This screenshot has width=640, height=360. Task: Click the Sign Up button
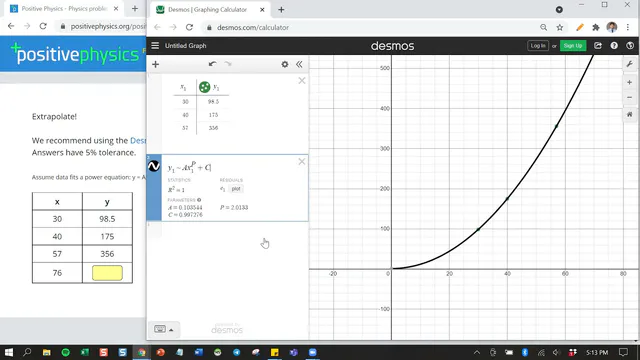573,46
